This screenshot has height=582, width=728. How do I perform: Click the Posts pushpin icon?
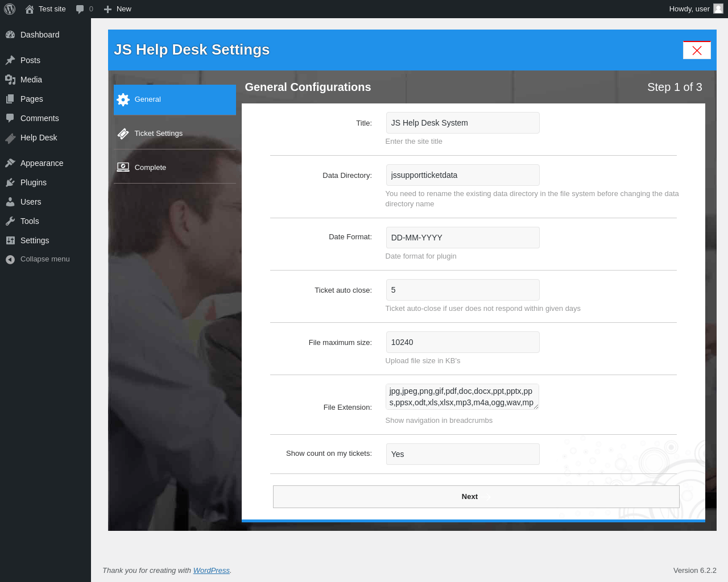click(10, 60)
